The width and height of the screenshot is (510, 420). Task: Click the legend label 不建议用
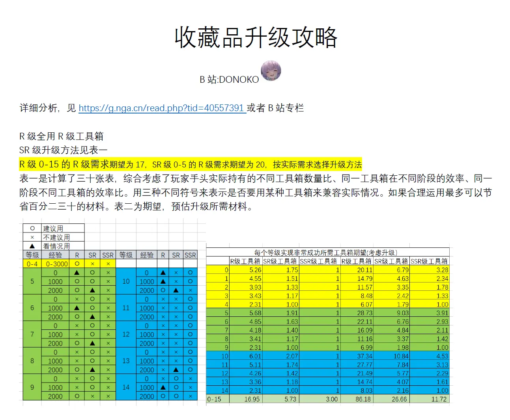pyautogui.click(x=56, y=237)
